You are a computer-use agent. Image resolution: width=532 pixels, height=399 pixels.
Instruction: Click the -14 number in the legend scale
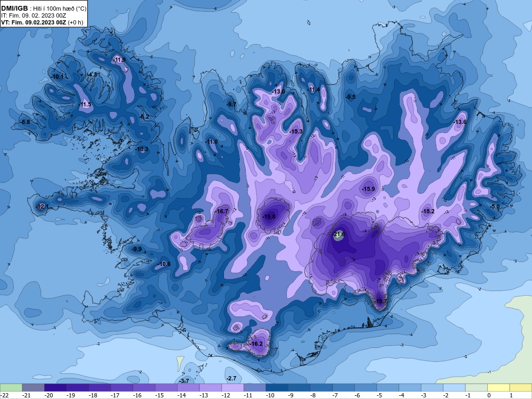tap(181, 396)
